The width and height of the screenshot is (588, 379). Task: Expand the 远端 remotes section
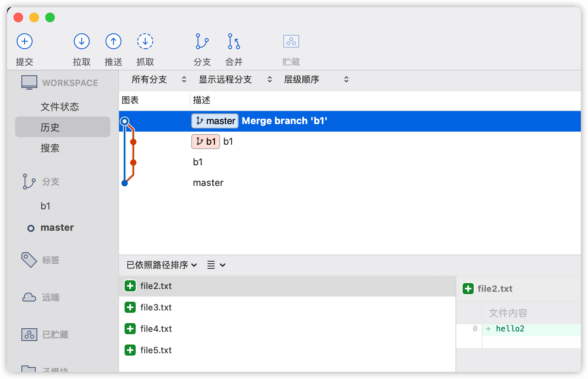pos(51,297)
